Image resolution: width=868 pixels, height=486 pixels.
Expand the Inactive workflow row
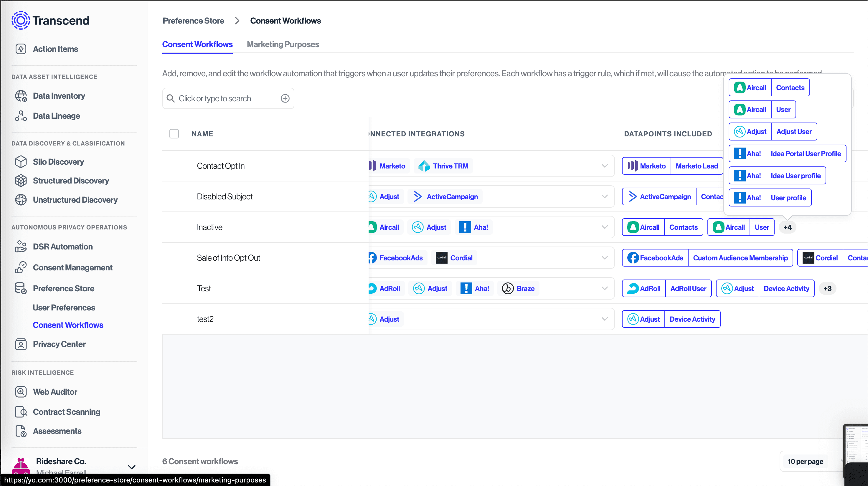605,227
